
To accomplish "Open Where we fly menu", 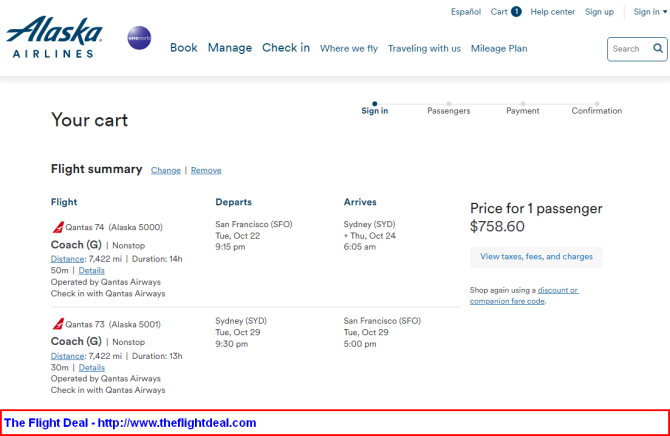I will [349, 49].
